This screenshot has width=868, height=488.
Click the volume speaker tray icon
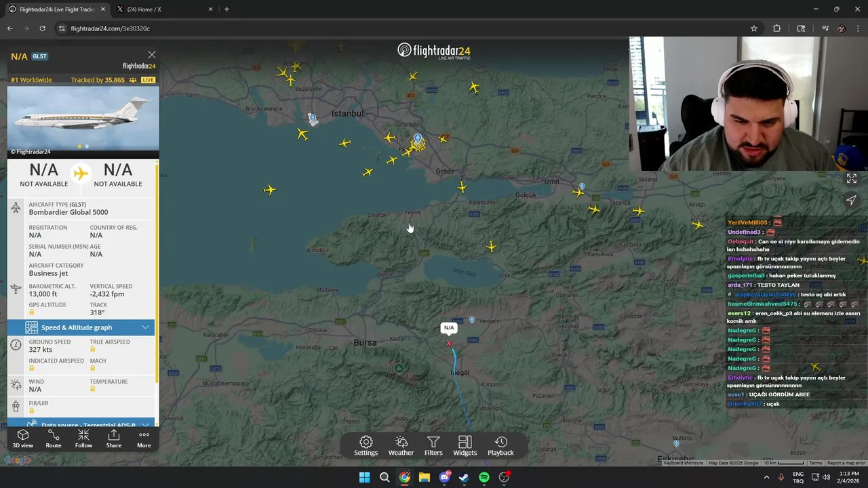[x=826, y=477]
